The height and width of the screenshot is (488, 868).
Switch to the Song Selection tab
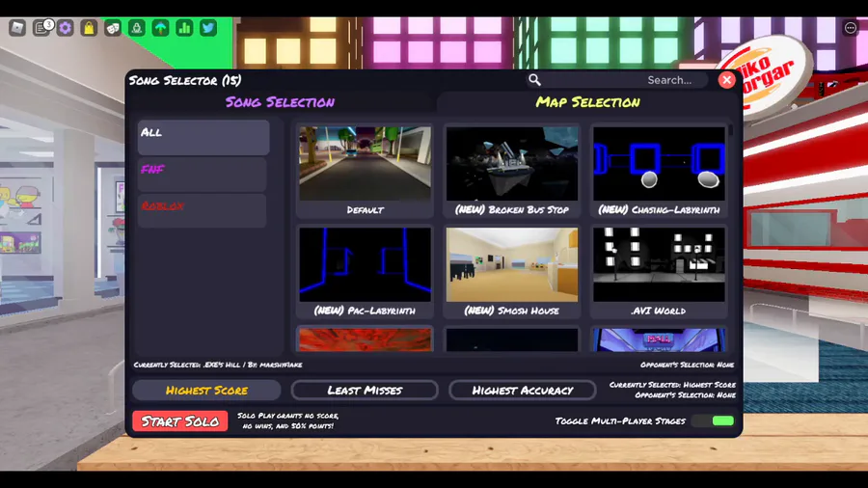[x=280, y=102]
